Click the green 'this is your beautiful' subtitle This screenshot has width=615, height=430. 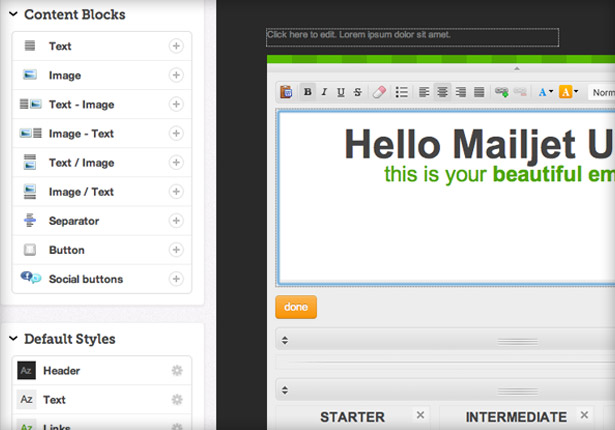(x=499, y=174)
